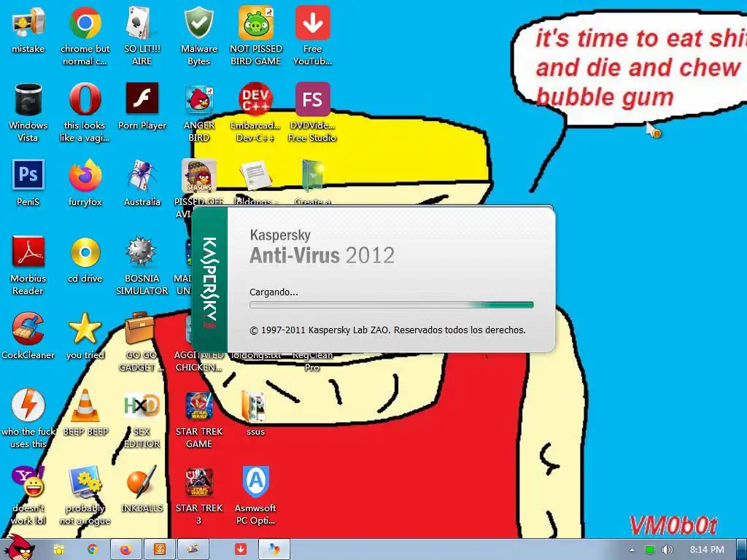Click the Kaspersky loading progress bar
The width and height of the screenshot is (747, 560).
click(391, 305)
